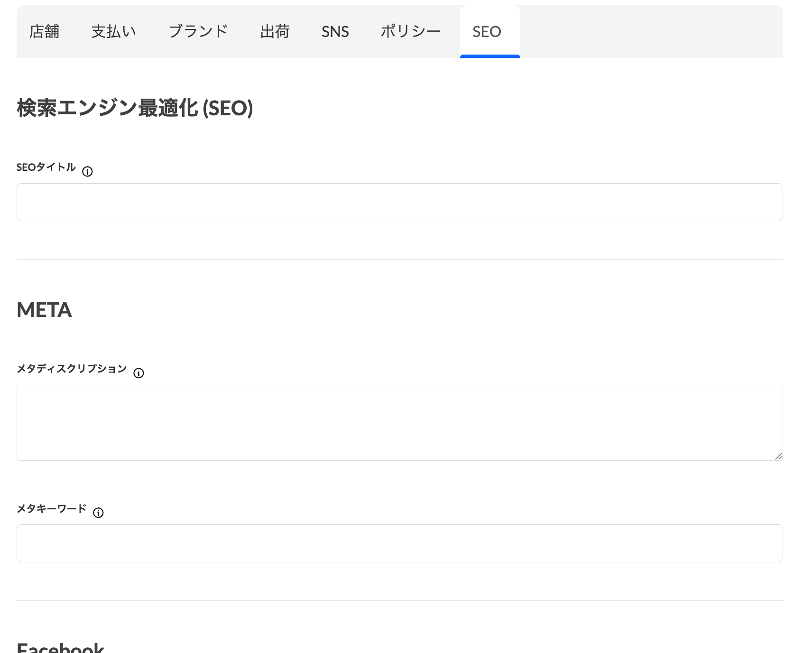Click the 検索エンジン最適化 (SEO) heading
This screenshot has height=653, width=812.
[x=135, y=108]
